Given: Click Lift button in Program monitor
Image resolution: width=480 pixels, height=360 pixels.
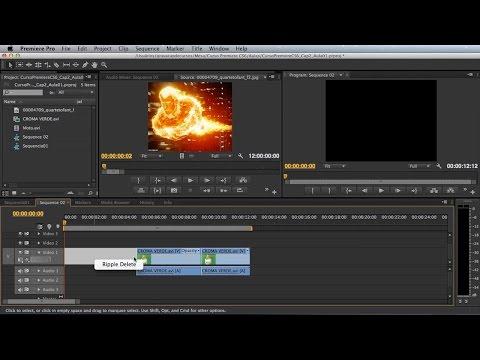Looking at the screenshot, I should pos(434,191).
